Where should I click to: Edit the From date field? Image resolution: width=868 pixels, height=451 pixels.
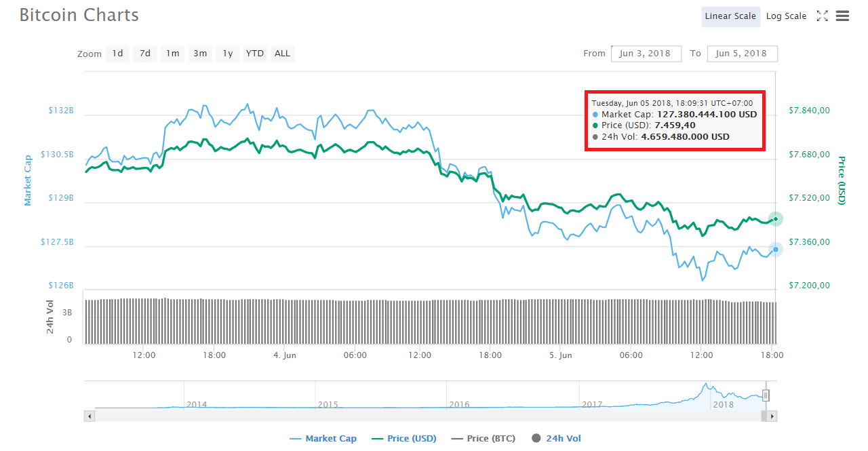(x=646, y=54)
